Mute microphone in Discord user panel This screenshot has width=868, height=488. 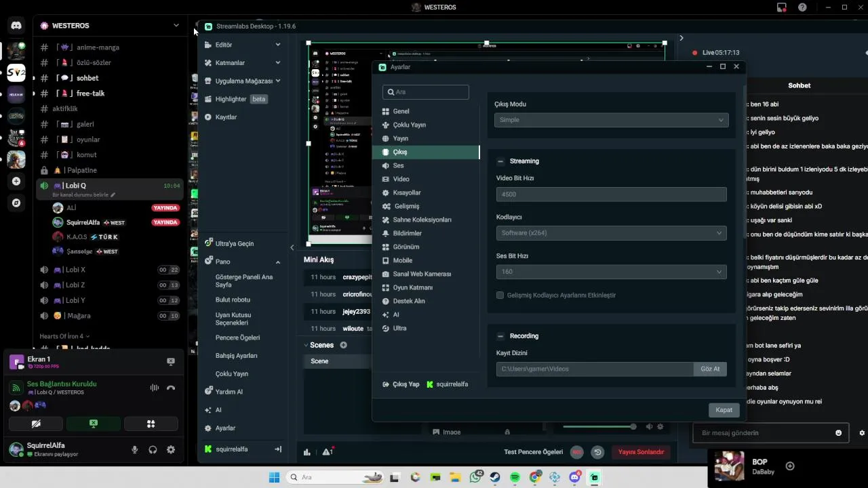[x=135, y=449]
